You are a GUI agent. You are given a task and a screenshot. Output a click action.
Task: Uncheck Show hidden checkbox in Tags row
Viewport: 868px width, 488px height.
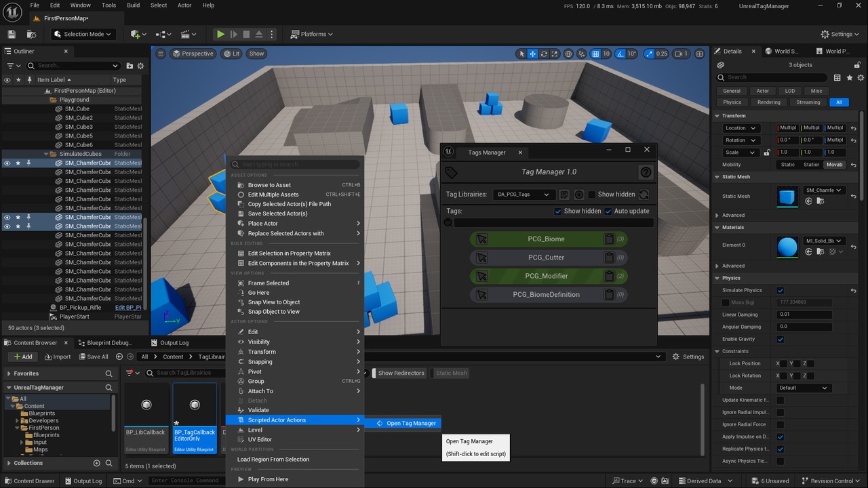(558, 211)
